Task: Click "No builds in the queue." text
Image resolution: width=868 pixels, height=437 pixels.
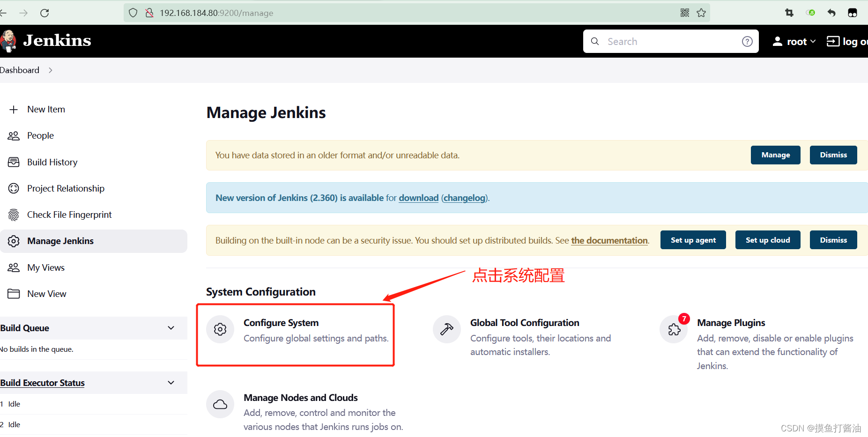Action: pos(37,349)
